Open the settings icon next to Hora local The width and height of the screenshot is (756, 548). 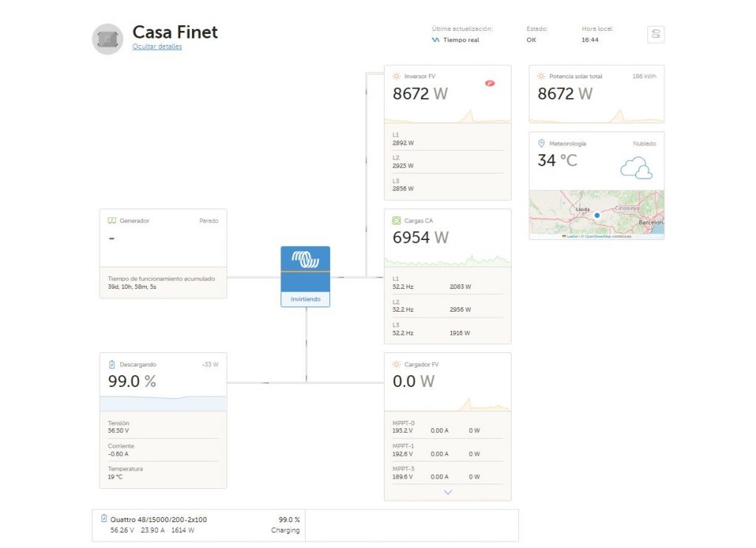656,34
